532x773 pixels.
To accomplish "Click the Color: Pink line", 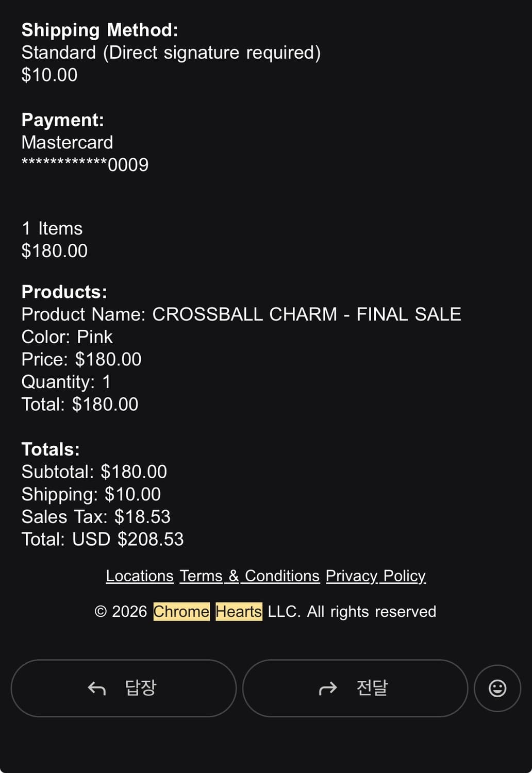I will (x=67, y=337).
